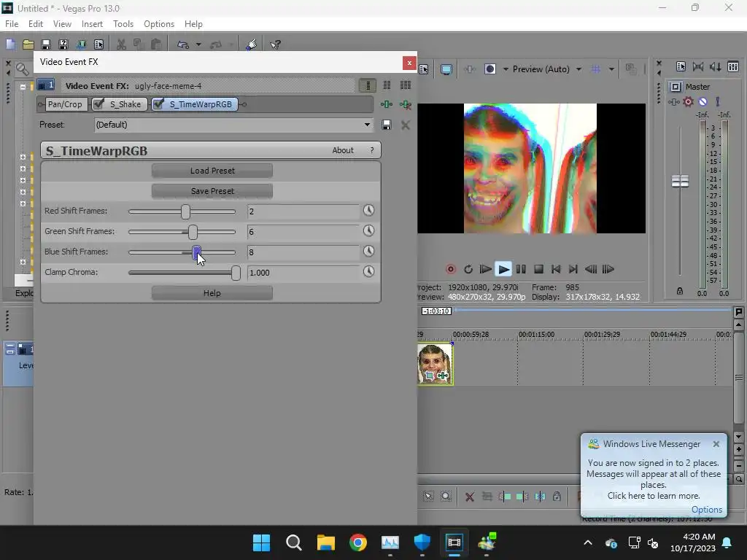Click the Clamp Chroma slider
Viewport: 747px width, 560px height.
point(185,273)
